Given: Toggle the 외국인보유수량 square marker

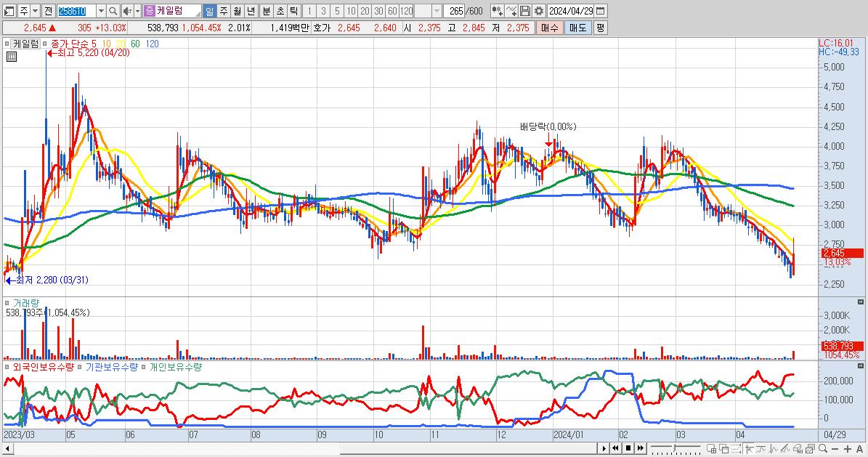Looking at the screenshot, I should click(x=7, y=367).
